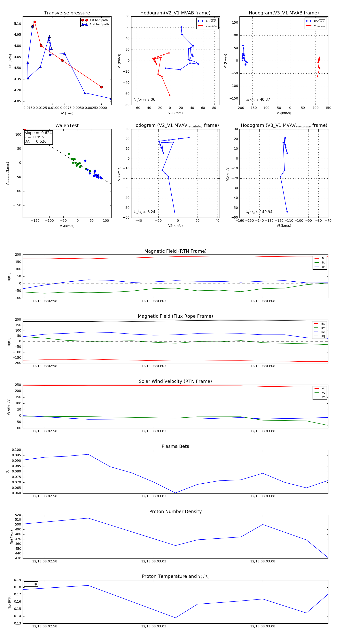Select the 'Solar Wind Velocity (RTN Frame)' title

click(x=175, y=381)
